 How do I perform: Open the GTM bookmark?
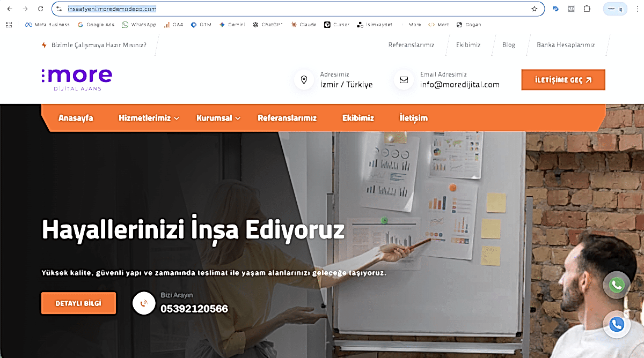coord(202,24)
